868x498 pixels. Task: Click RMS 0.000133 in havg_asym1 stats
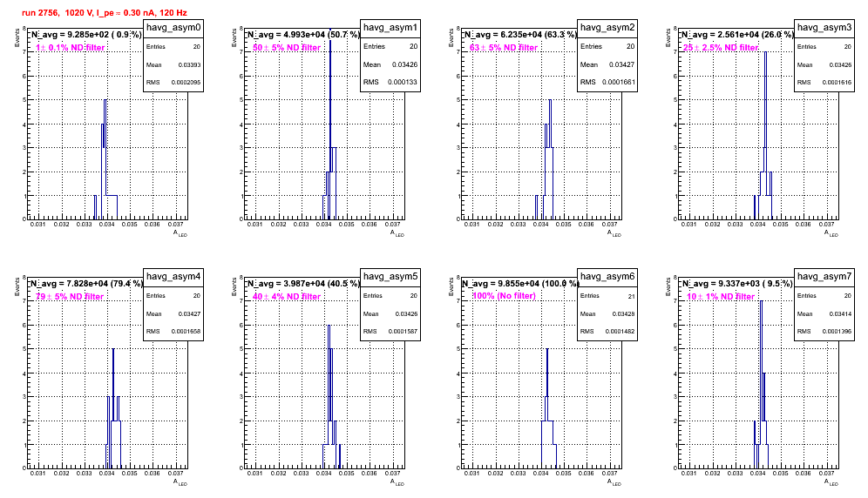coord(390,82)
